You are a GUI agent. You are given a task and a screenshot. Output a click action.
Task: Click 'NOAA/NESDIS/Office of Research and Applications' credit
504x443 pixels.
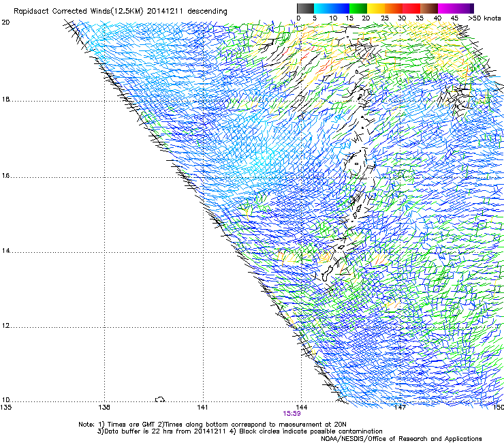401,439
